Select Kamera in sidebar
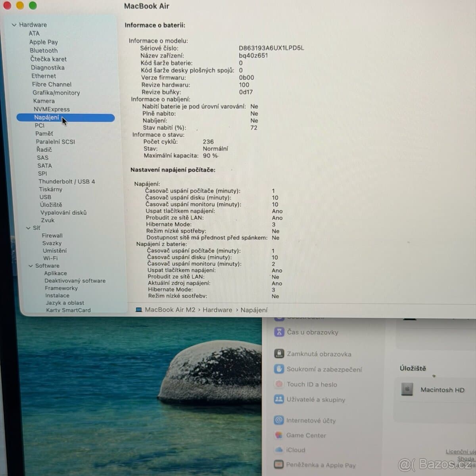The width and height of the screenshot is (476, 476). pyautogui.click(x=44, y=101)
